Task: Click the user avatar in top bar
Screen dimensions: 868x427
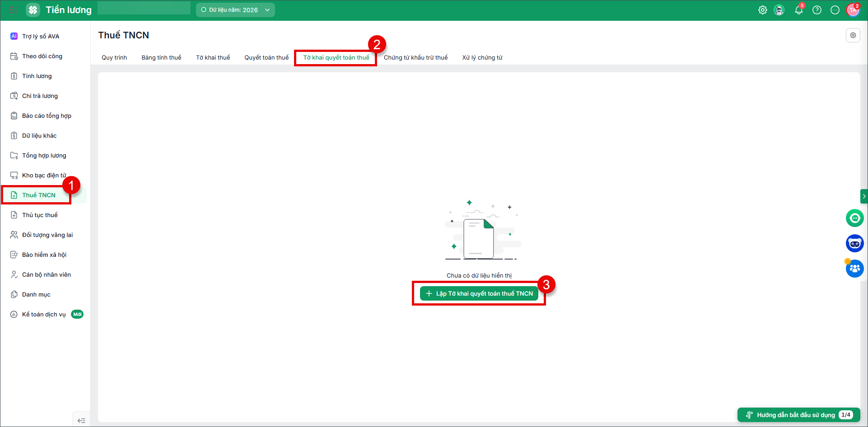Action: 853,10
